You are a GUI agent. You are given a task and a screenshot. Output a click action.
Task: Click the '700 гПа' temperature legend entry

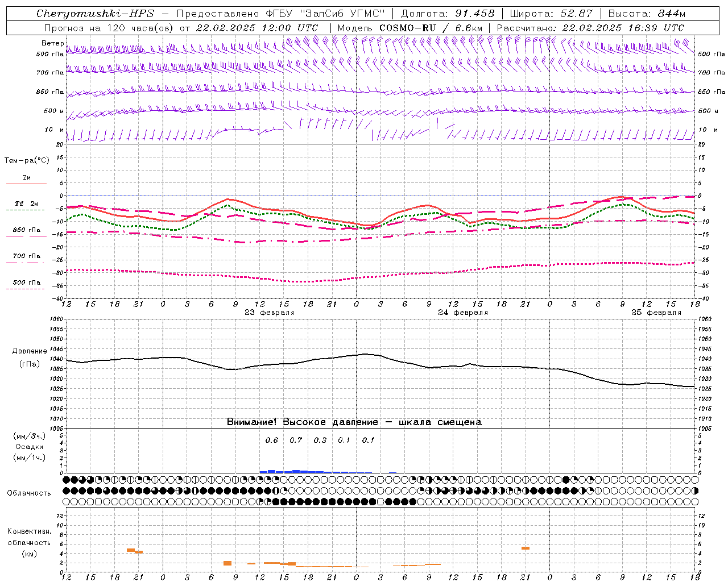coord(27,256)
